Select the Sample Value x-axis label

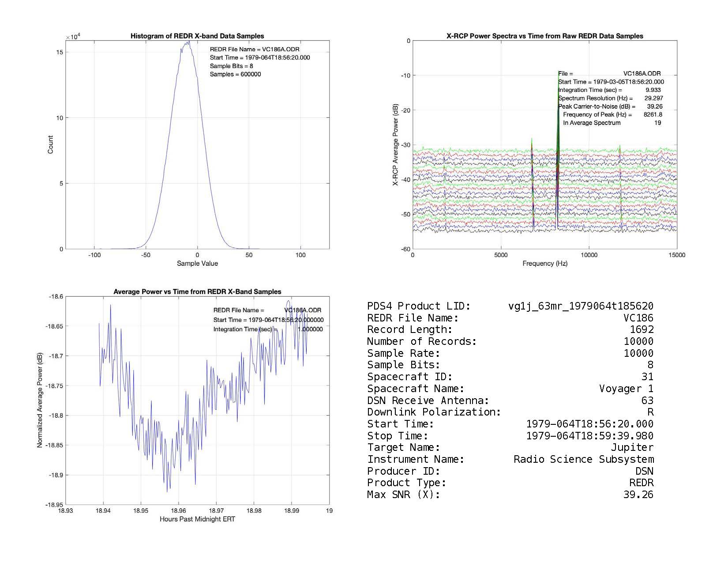tap(197, 264)
